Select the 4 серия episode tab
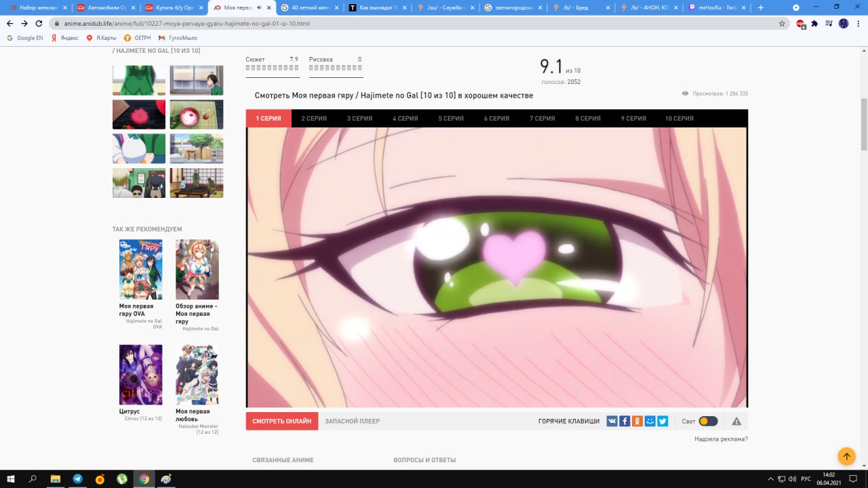This screenshot has width=868, height=488. tap(405, 119)
